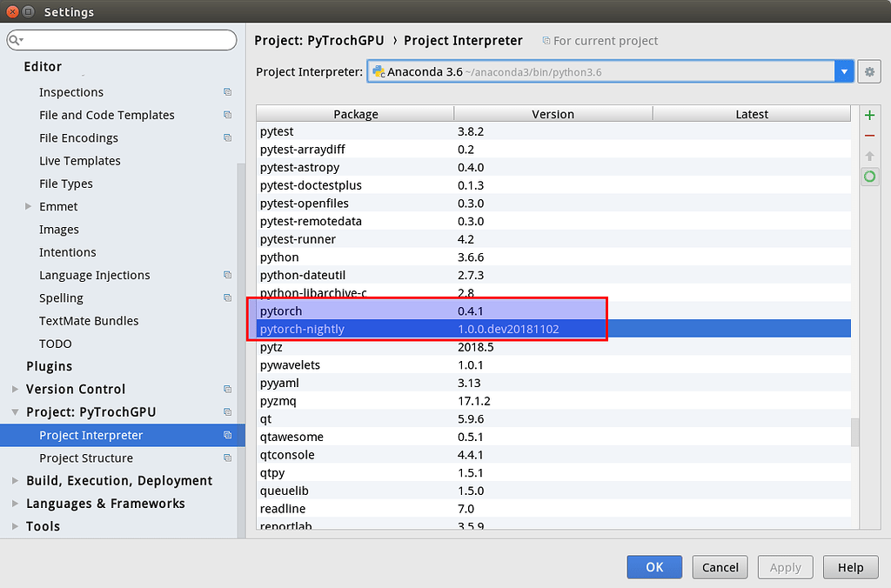
Task: Toggle the badge next to Language Injections
Action: 227,275
